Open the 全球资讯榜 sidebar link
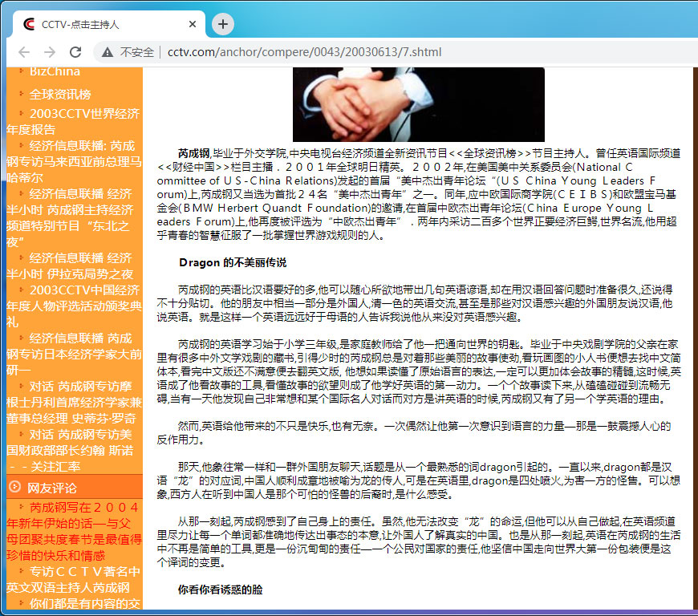 [60, 95]
